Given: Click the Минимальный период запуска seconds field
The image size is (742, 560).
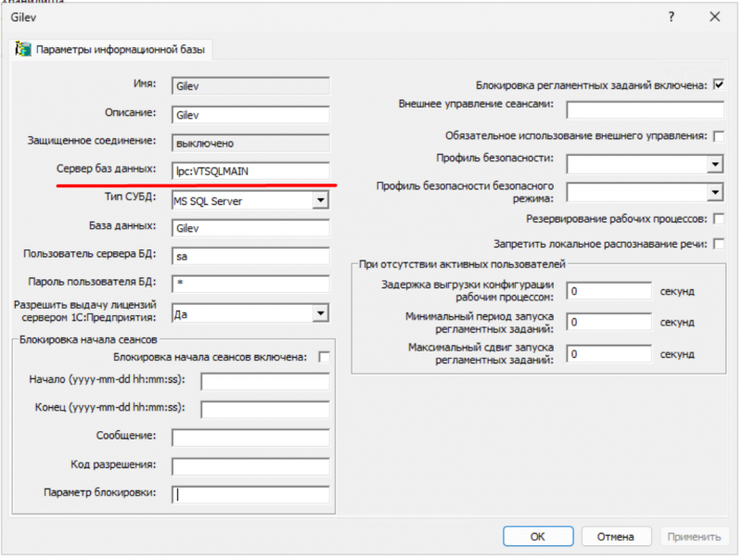Looking at the screenshot, I should (x=609, y=322).
